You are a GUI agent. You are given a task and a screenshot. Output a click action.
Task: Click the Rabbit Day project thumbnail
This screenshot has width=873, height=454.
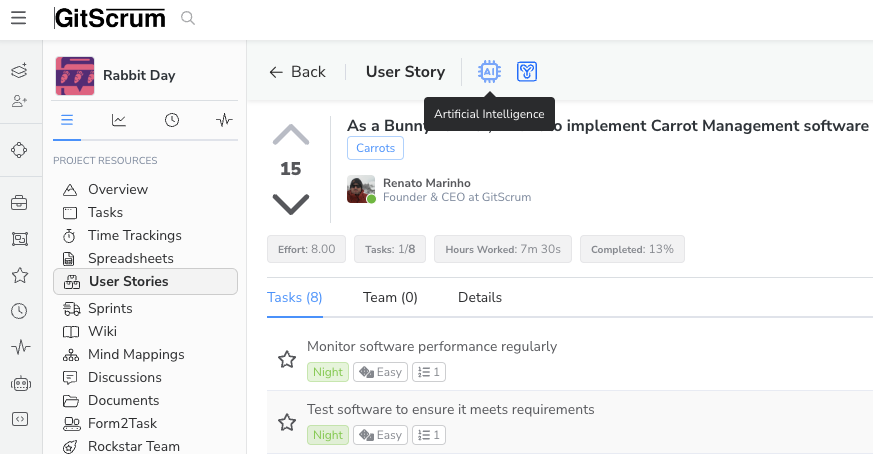(x=75, y=76)
